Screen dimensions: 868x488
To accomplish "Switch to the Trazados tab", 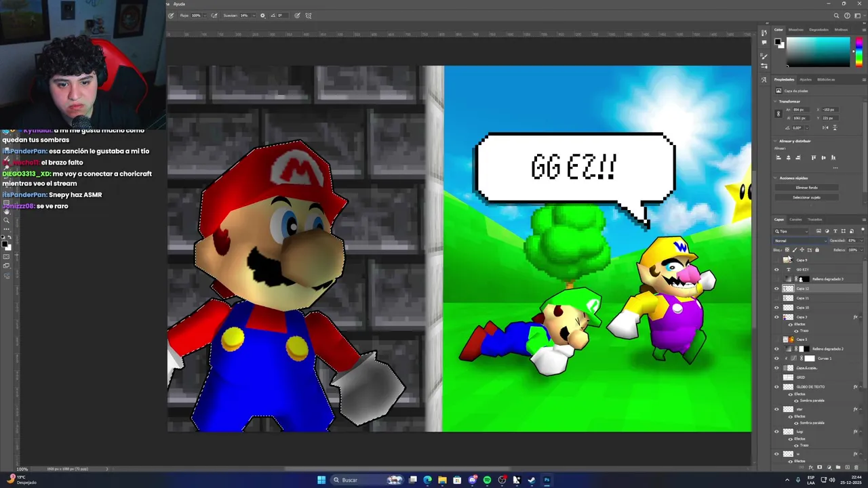I will 814,219.
